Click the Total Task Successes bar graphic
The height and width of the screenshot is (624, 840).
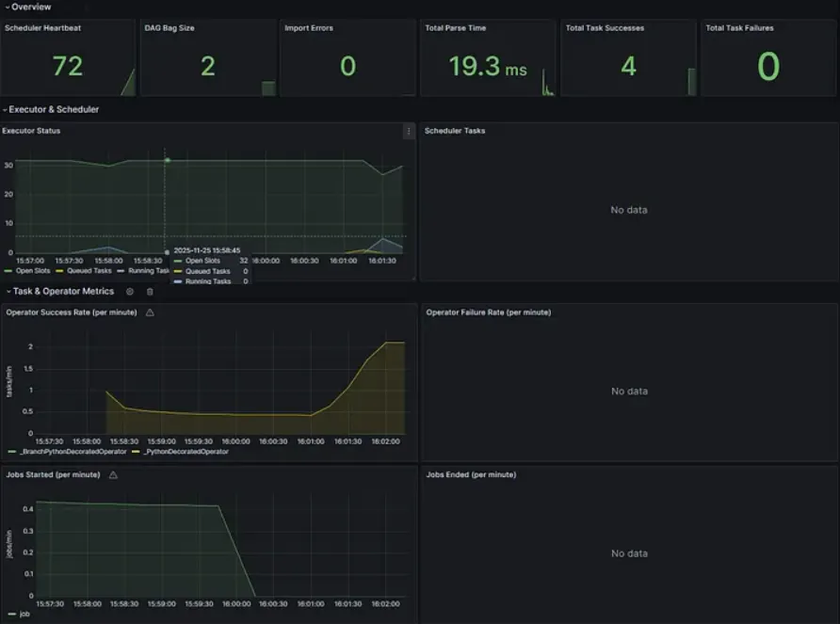coord(691,82)
